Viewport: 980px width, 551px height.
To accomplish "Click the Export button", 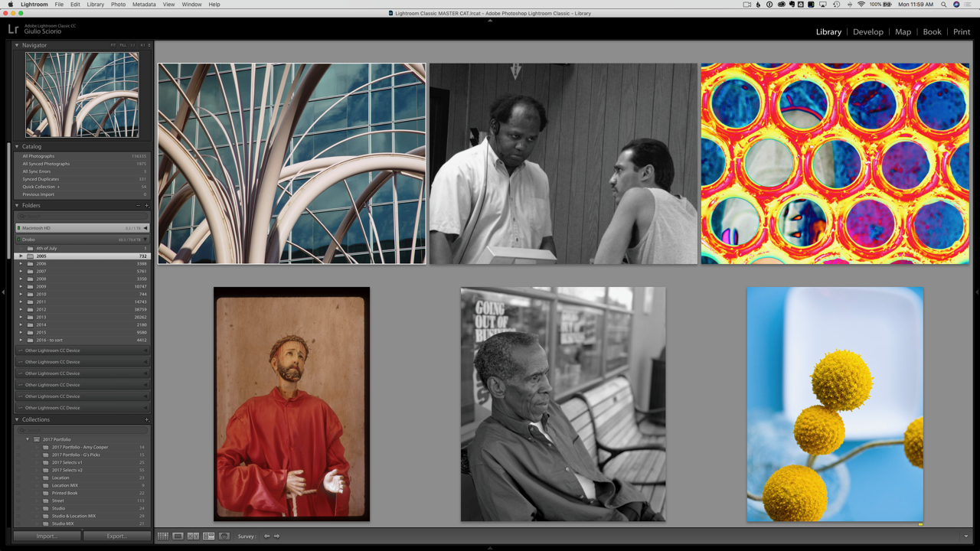I will 116,536.
